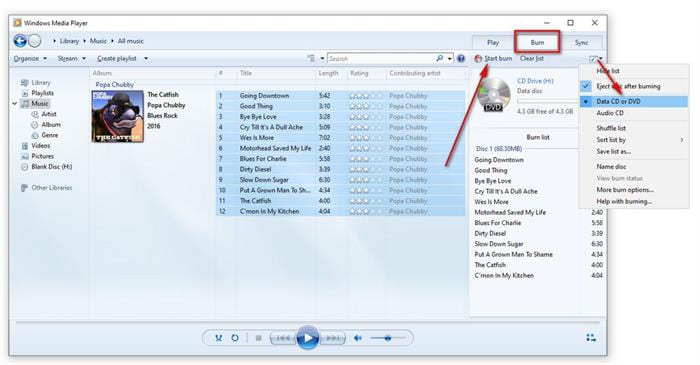Image resolution: width=700 pixels, height=365 pixels.
Task: Expand the All music breadcrumb arrow
Action: 112,41
